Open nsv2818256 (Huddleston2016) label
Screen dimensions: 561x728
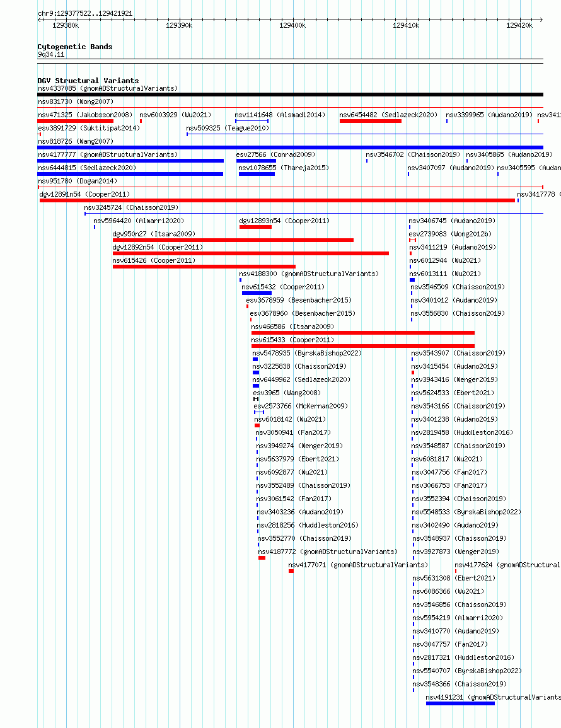pyautogui.click(x=308, y=526)
